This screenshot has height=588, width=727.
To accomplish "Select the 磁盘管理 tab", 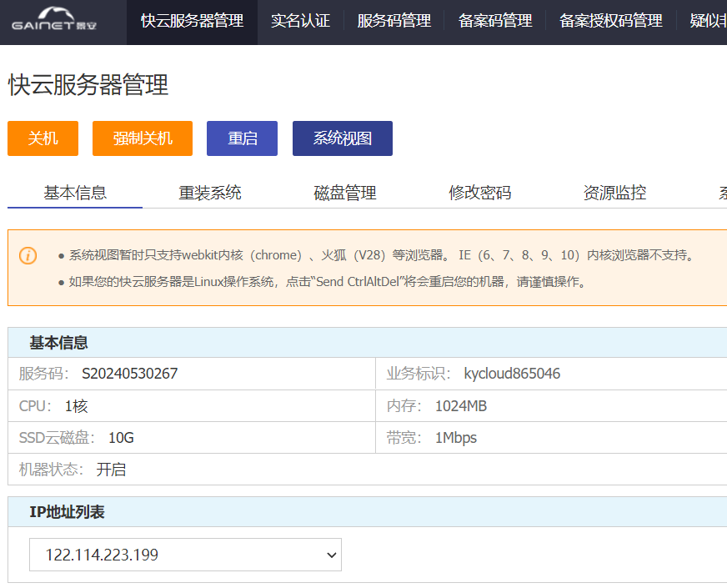I will click(x=345, y=193).
